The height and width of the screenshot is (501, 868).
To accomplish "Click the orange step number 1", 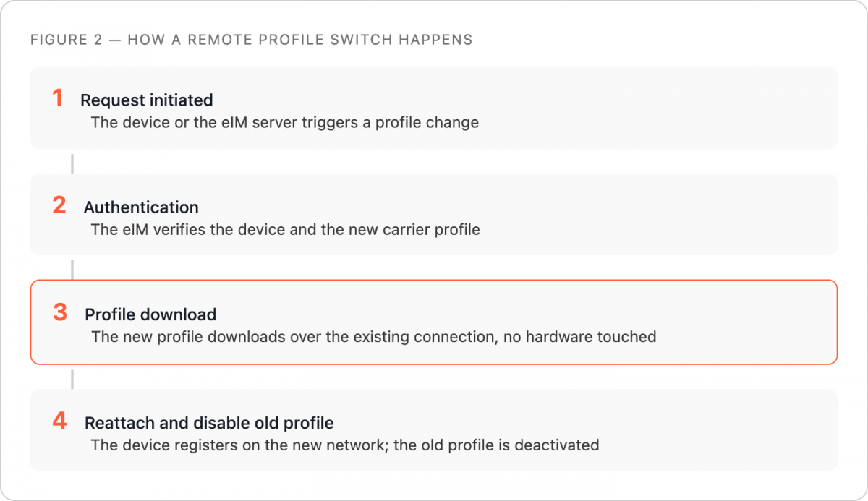I will coord(58,98).
